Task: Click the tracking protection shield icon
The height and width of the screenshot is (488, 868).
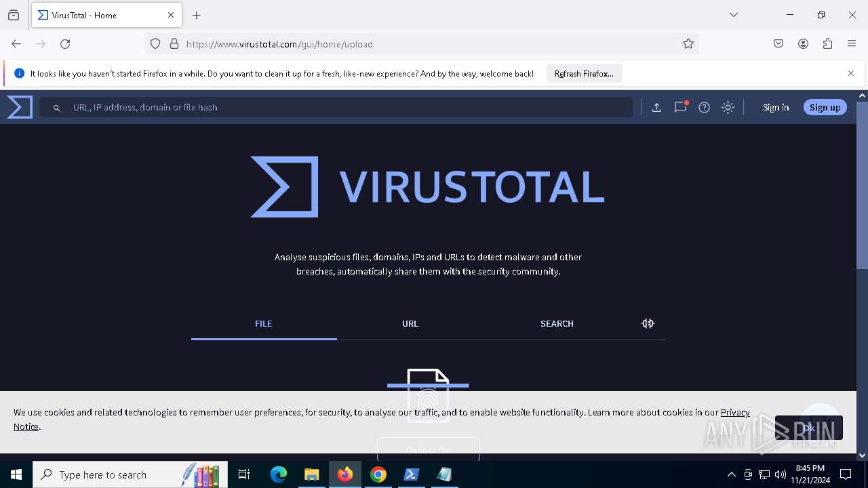Action: (155, 44)
